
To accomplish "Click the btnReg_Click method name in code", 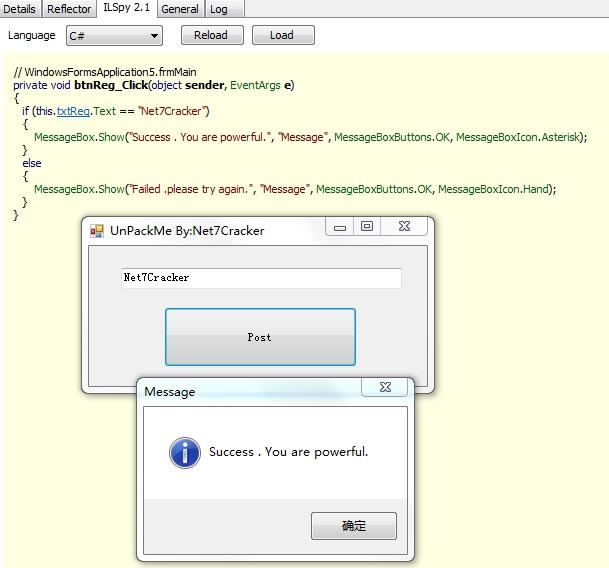I will [x=110, y=85].
